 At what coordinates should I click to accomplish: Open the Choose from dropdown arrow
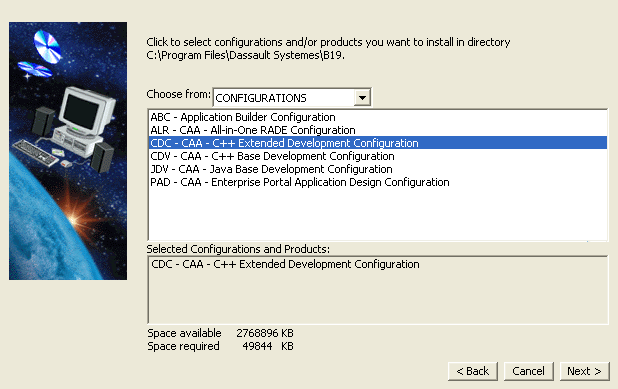point(362,97)
